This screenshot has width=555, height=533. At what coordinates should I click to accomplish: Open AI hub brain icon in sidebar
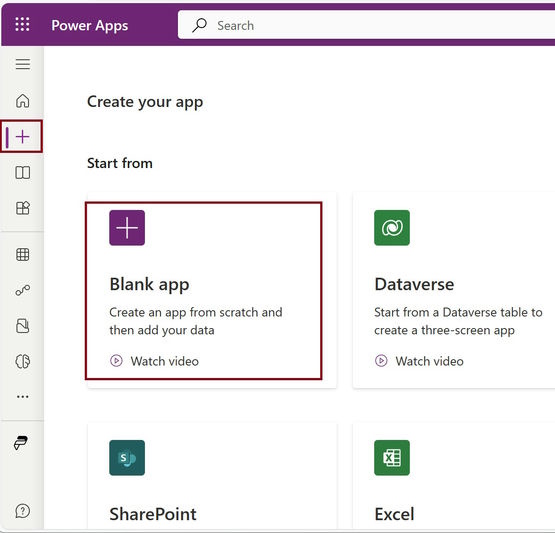point(23,361)
